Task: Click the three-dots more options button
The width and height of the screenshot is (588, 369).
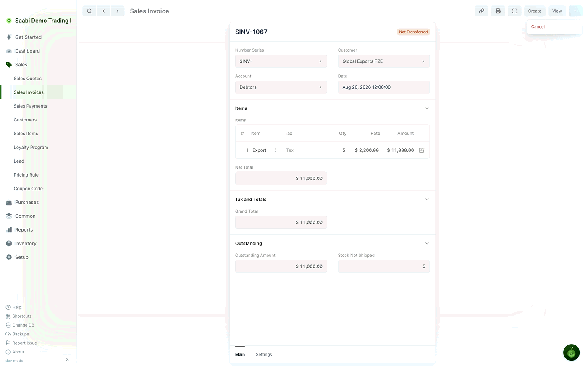Action: tap(575, 11)
